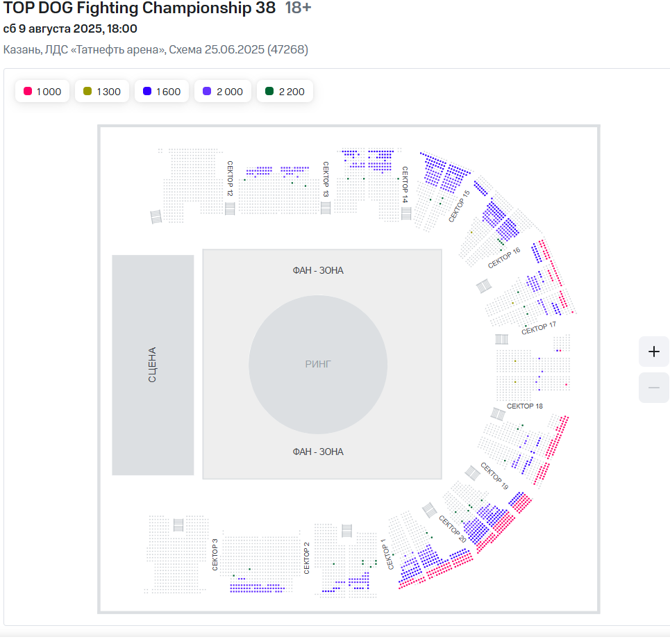Click the РИНГ circle in the center
Image resolution: width=670 pixels, height=644 pixels.
click(318, 364)
